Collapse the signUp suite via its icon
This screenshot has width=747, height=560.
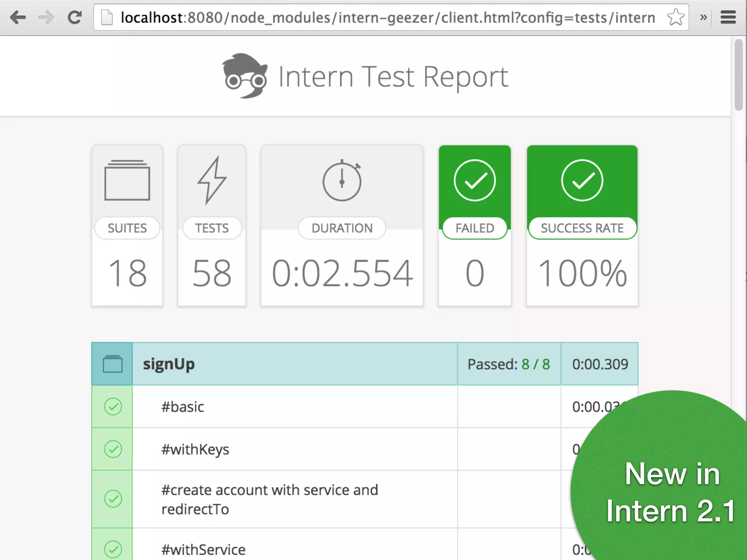coord(112,364)
